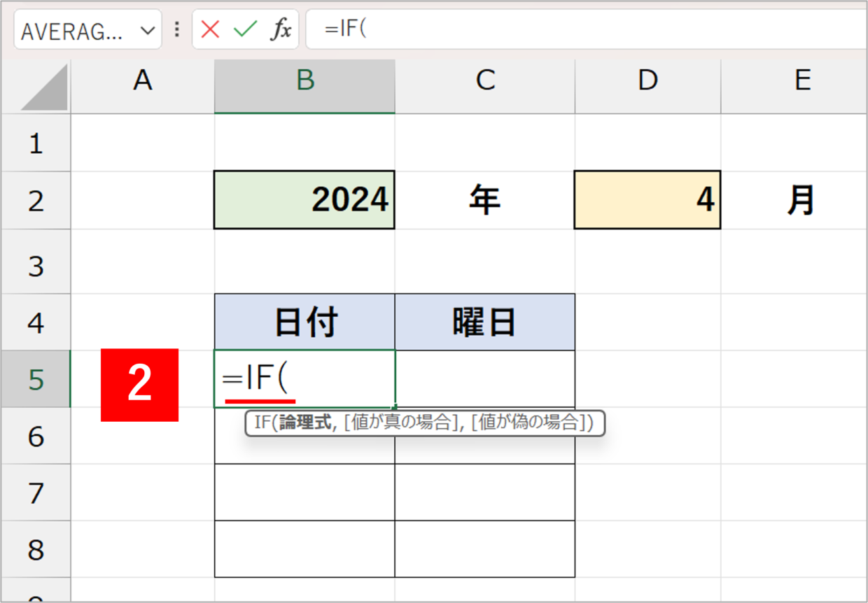Confirm formula with the green checkmark
Image resolution: width=868 pixels, height=603 pixels.
[x=245, y=30]
